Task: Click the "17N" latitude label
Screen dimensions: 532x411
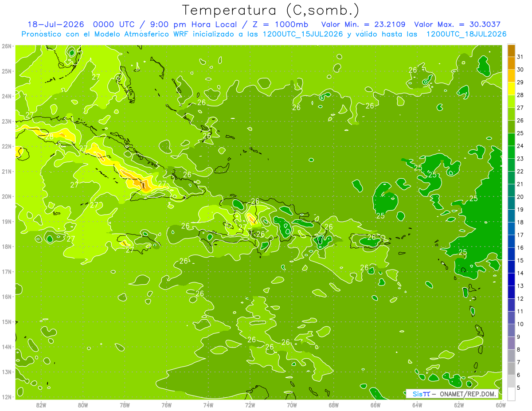Action: point(7,272)
